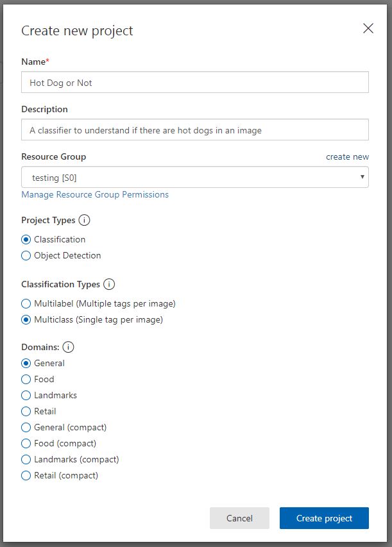The image size is (392, 547).
Task: Close the Create new project dialog
Action: 368,28
